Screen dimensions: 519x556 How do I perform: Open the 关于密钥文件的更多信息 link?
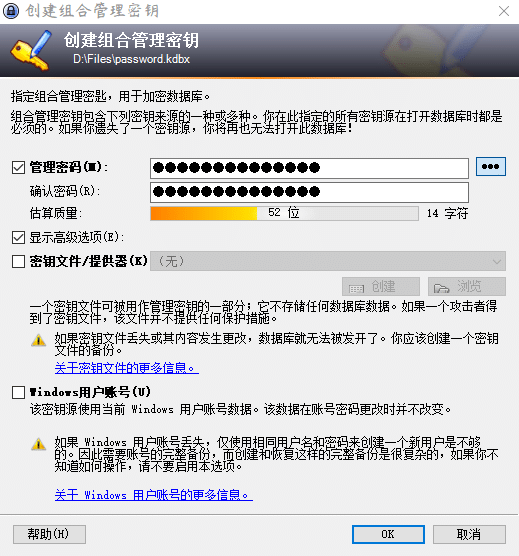click(127, 368)
